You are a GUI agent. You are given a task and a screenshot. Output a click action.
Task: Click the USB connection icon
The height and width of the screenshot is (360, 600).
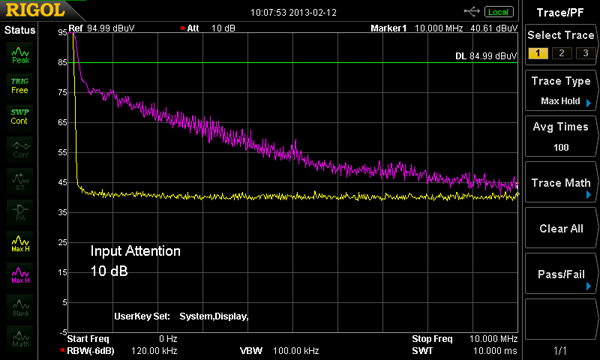point(471,12)
